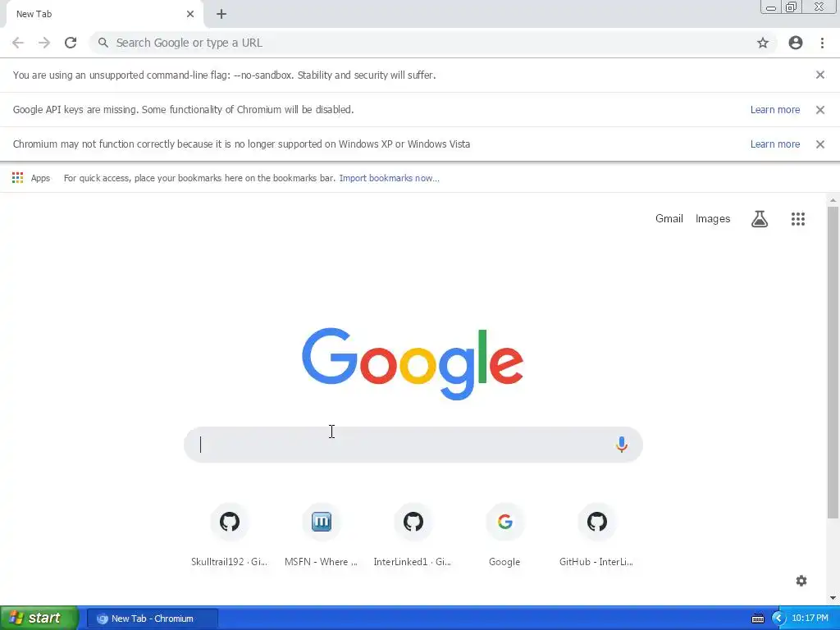This screenshot has height=630, width=840.
Task: Open Gmail link
Action: (669, 218)
